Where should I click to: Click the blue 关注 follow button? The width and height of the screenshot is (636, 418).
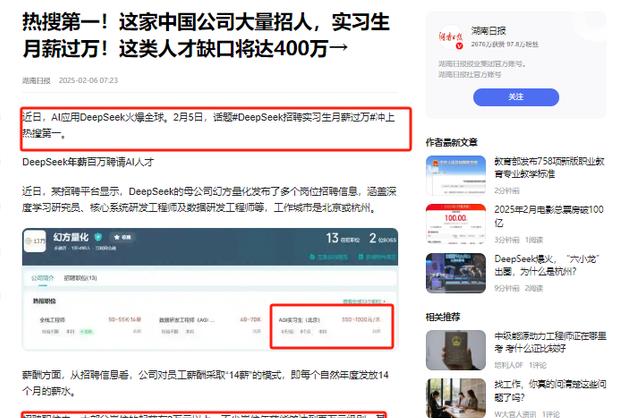coord(516,97)
